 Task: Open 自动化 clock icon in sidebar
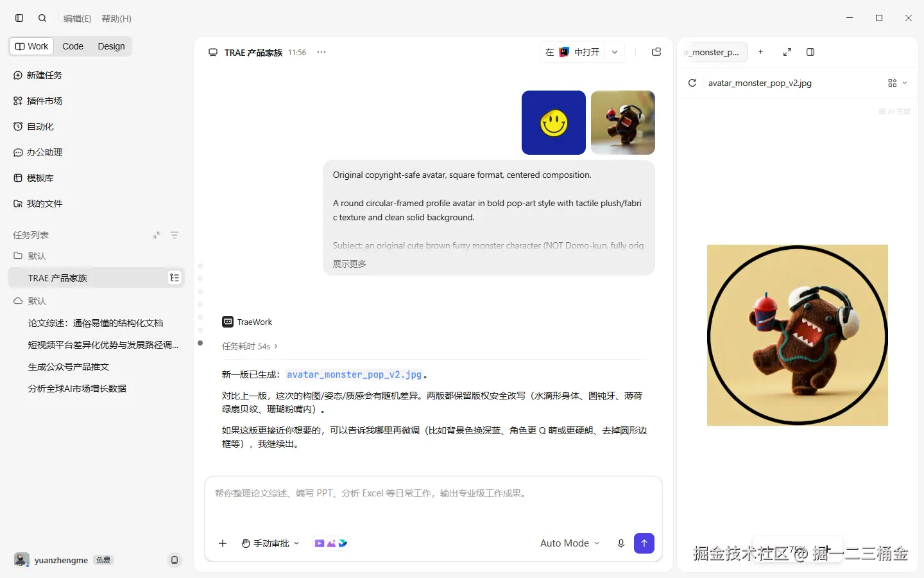pos(18,127)
